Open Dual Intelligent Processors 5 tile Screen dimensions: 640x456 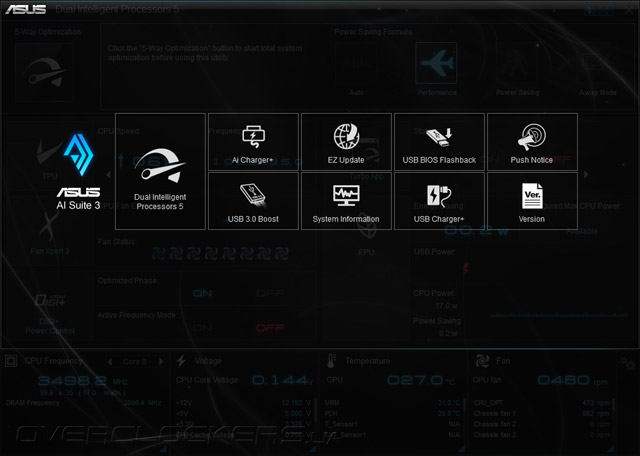tap(160, 171)
